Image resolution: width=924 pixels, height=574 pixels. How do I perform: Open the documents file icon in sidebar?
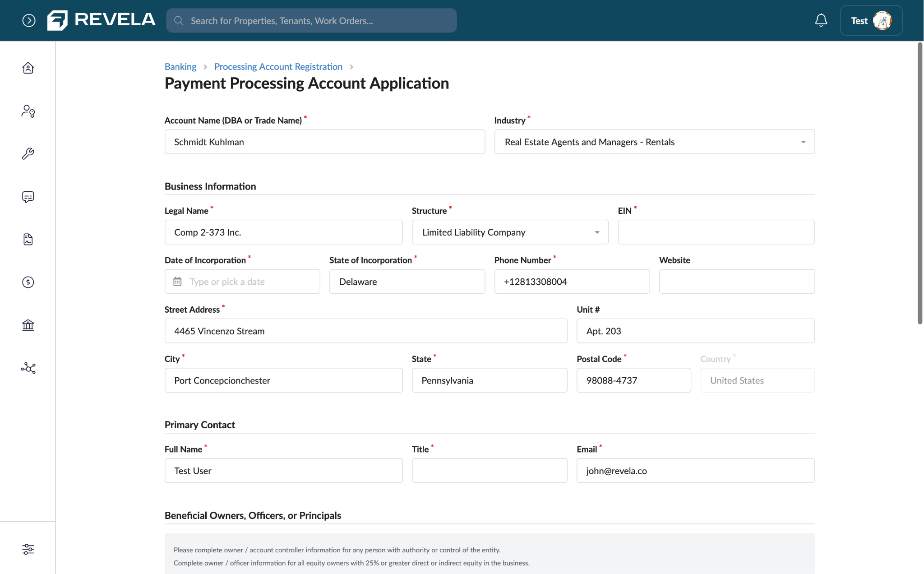point(28,239)
